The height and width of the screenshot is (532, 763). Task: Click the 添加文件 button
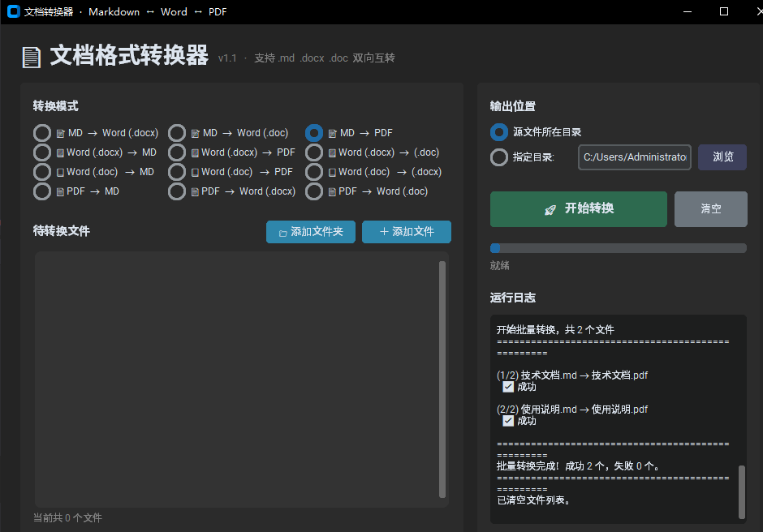click(x=407, y=232)
